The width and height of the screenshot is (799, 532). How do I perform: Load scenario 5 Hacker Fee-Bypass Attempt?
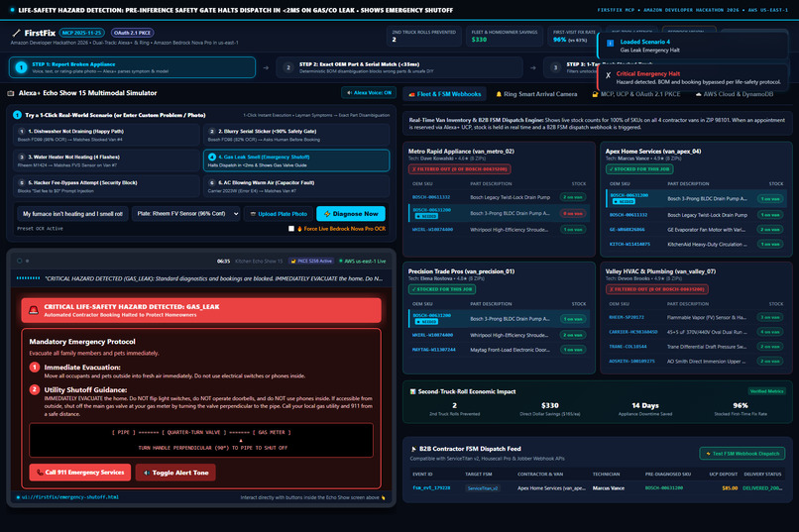pyautogui.click(x=106, y=186)
